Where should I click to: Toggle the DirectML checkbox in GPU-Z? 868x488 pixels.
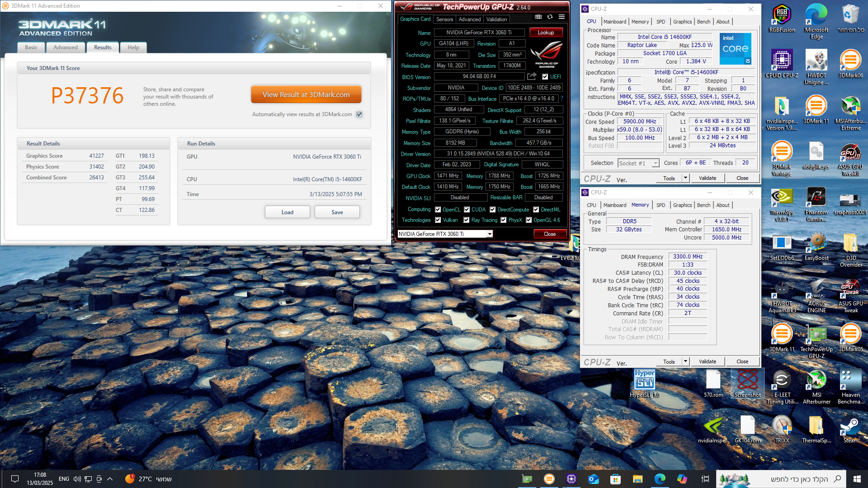536,210
